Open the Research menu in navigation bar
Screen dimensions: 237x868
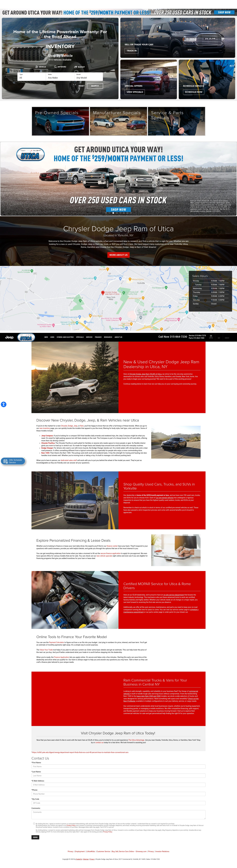coord(108,337)
